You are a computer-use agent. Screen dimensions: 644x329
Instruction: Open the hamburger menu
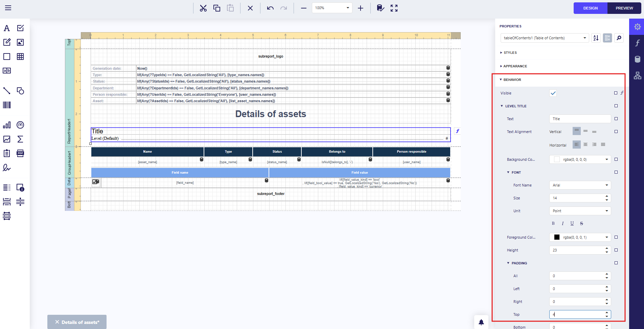coord(8,8)
